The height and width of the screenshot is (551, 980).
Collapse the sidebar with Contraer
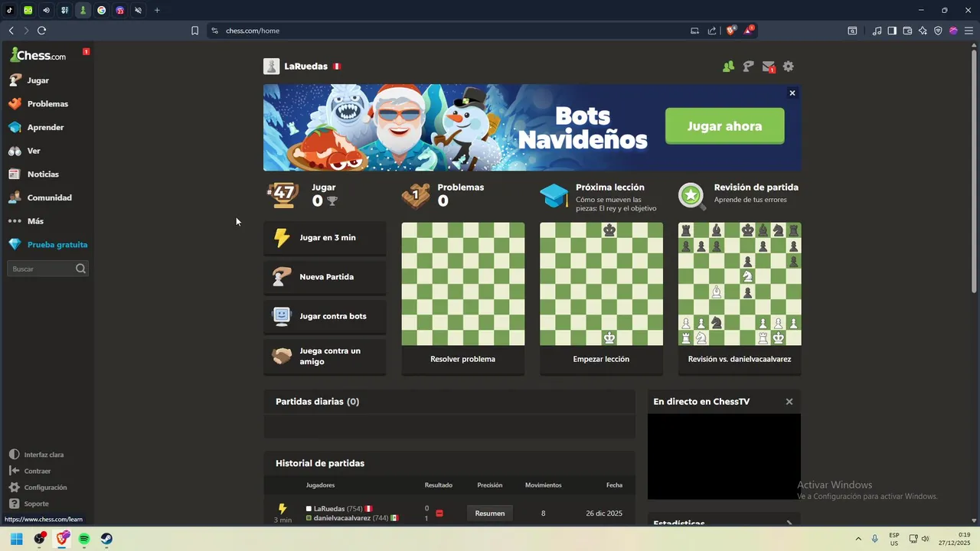coord(30,471)
